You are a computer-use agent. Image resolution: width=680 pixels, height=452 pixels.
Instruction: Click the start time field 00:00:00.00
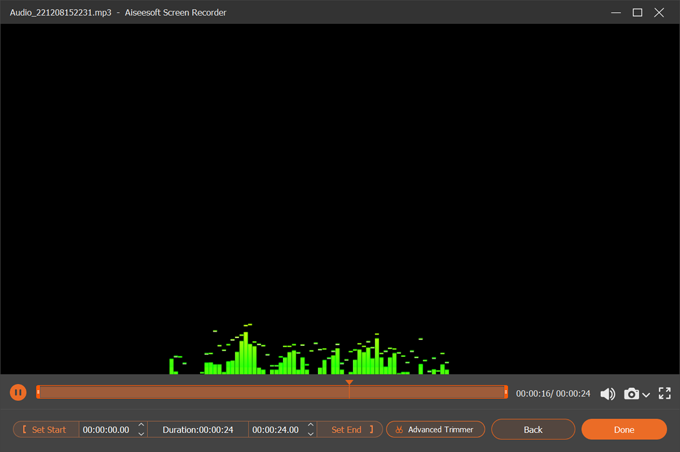pos(106,429)
